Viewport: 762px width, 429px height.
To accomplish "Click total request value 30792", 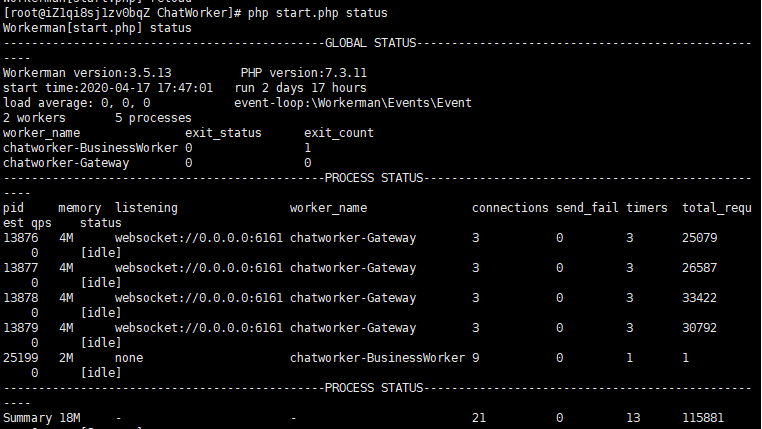I will (699, 328).
